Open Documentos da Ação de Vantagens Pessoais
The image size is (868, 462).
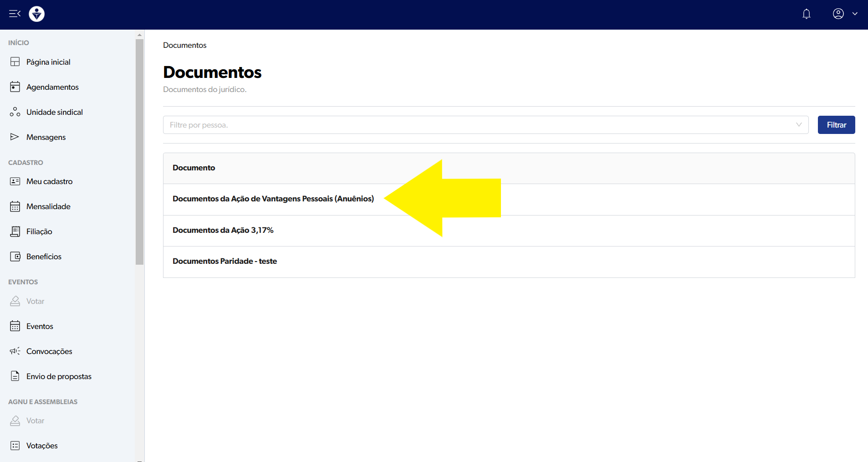(x=273, y=199)
